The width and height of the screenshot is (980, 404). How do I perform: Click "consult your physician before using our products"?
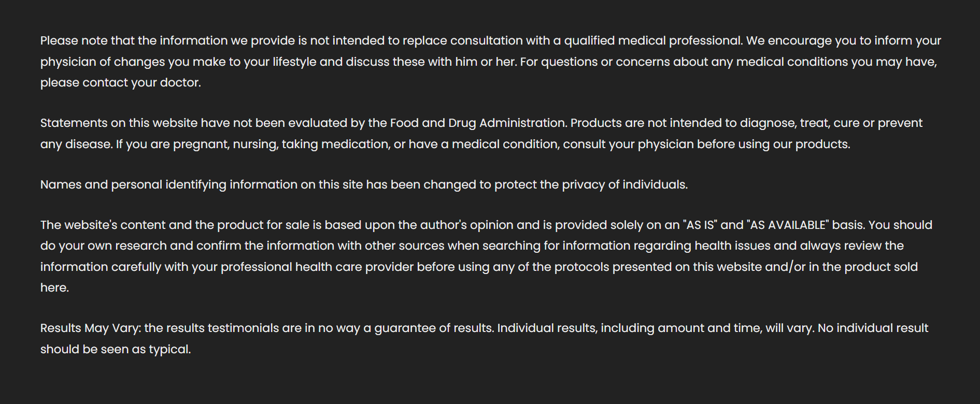706,145
